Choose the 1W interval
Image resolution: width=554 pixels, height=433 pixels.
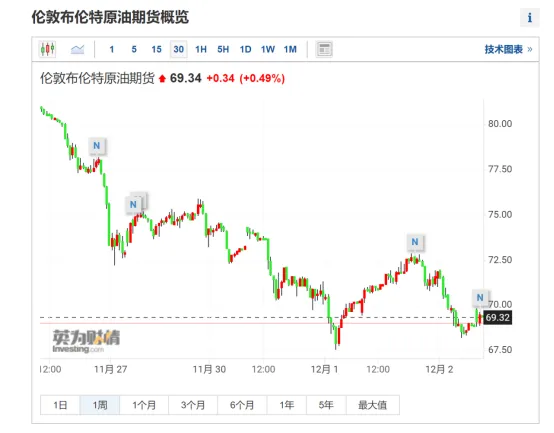(267, 49)
